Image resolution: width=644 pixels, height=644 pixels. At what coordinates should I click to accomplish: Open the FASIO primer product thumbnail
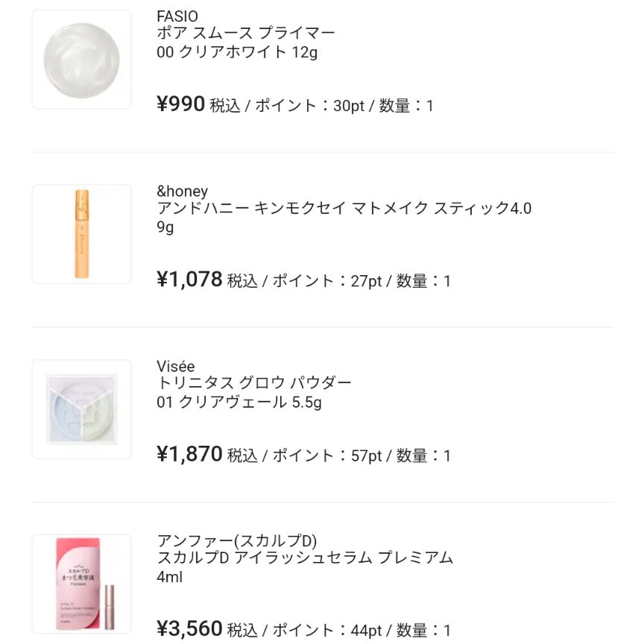[x=82, y=60]
